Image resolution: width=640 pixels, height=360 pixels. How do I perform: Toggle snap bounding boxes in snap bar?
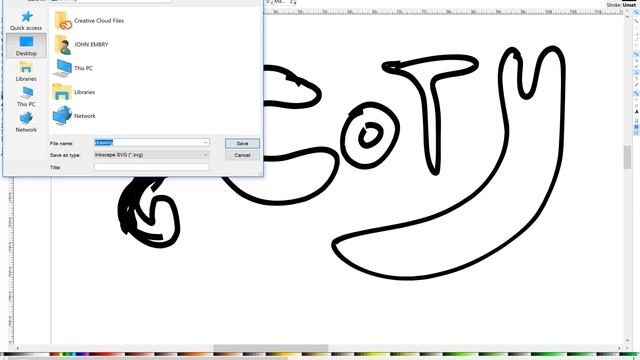tap(636, 21)
